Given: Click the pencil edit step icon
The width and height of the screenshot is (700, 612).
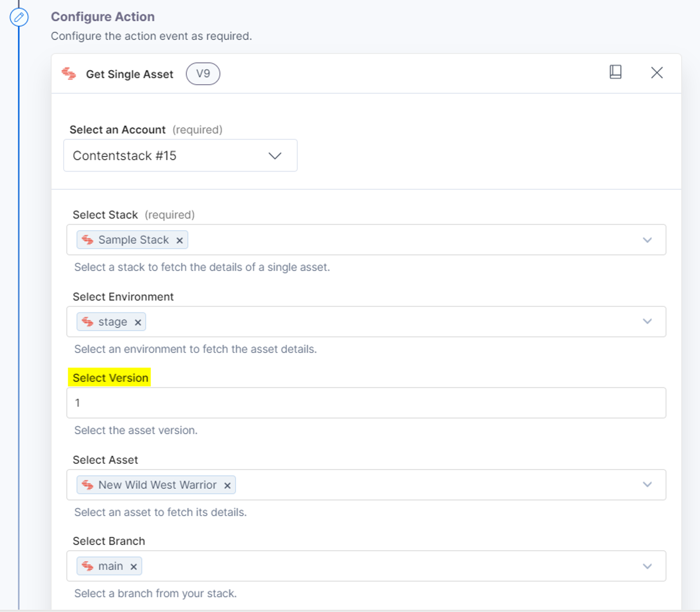Looking at the screenshot, I should pos(19,17).
